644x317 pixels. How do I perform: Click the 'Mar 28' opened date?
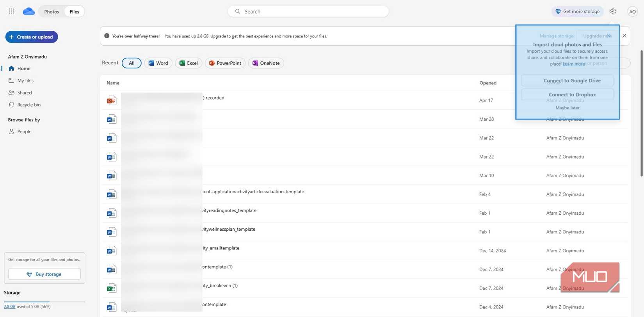486,119
